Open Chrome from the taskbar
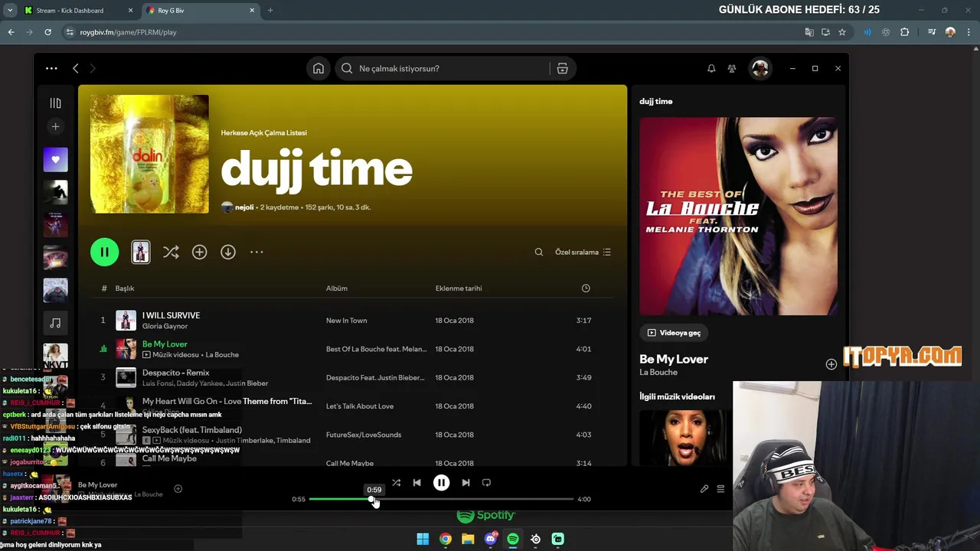Viewport: 980px width, 551px height. click(x=445, y=540)
